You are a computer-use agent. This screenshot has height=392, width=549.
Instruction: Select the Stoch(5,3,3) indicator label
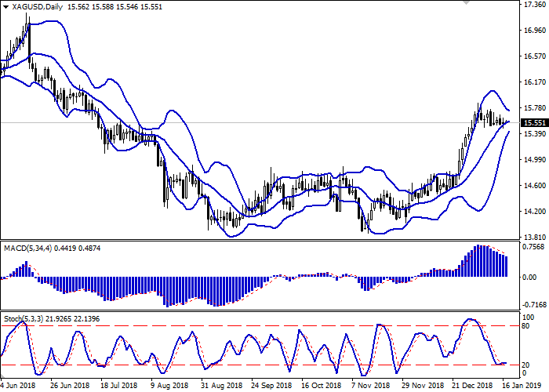[x=27, y=321]
